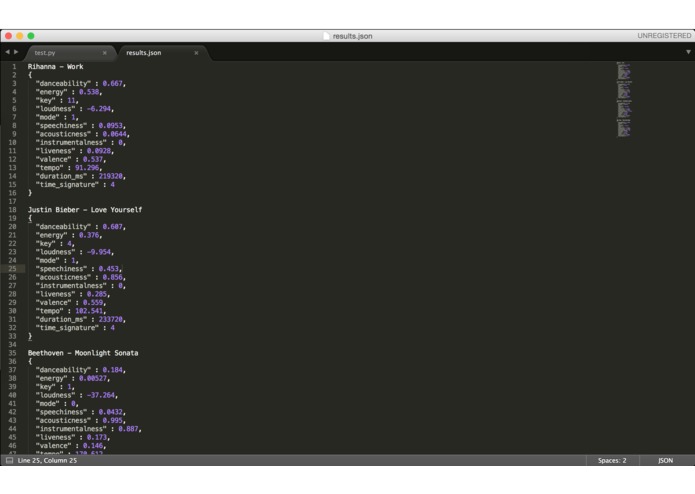Click the value 0.667 on line 3

[113, 83]
